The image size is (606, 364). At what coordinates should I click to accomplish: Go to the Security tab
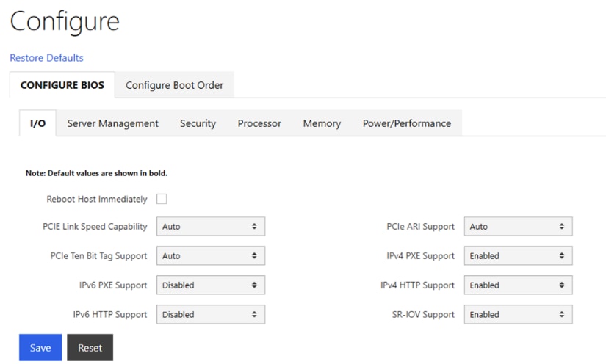(x=198, y=123)
